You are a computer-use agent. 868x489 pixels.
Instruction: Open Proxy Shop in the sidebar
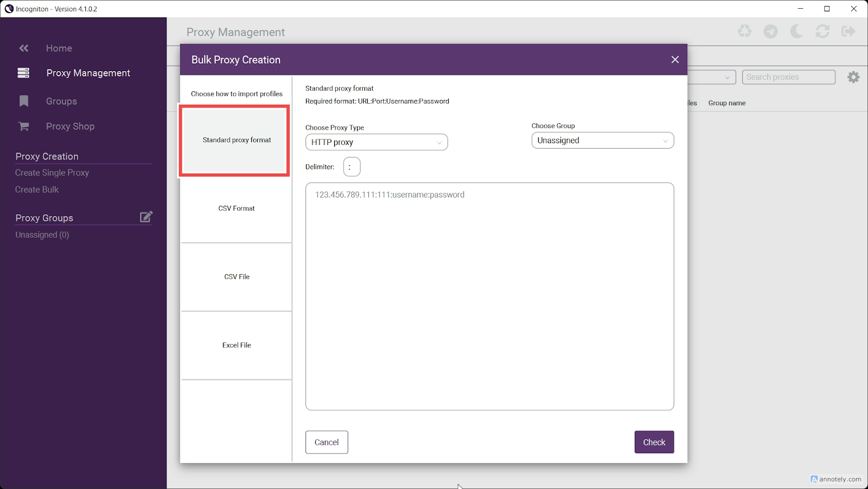pyautogui.click(x=70, y=126)
